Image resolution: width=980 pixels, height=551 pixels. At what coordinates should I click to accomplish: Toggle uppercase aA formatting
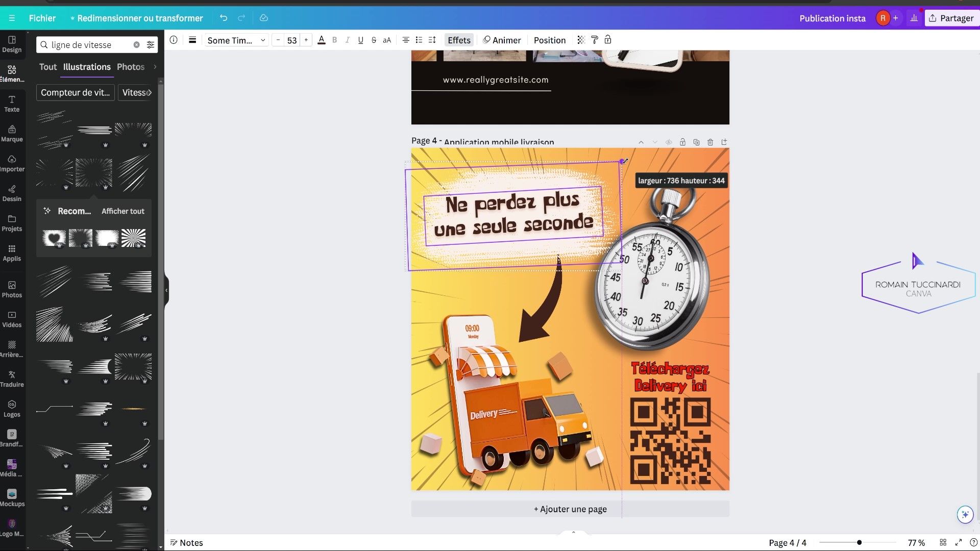pos(387,40)
